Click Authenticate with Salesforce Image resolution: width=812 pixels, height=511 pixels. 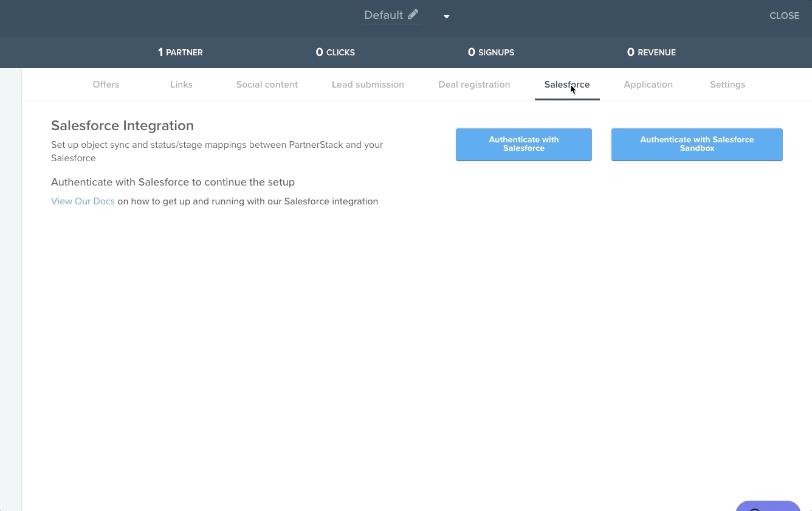523,144
